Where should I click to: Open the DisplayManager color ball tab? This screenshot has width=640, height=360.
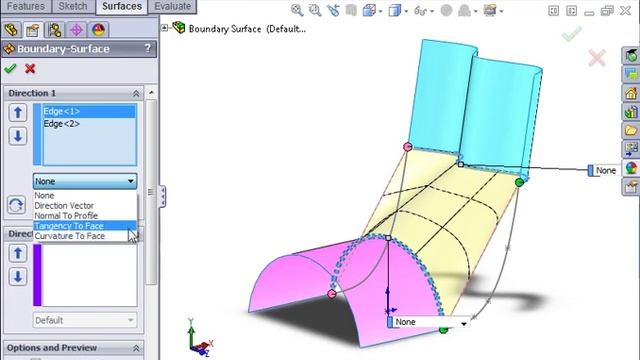pos(98,30)
